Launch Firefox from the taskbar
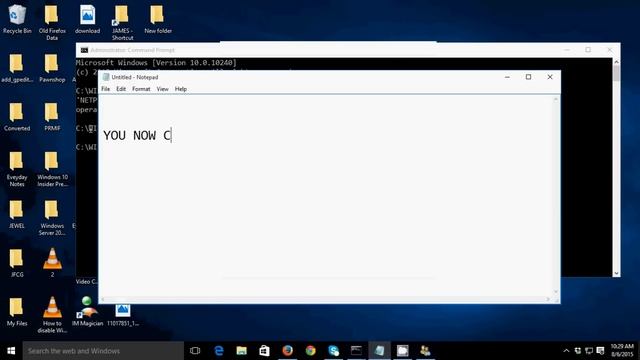Image resolution: width=640 pixels, height=360 pixels. click(x=287, y=351)
